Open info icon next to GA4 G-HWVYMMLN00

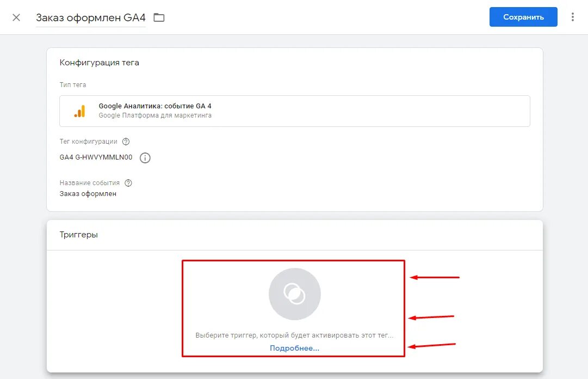[145, 158]
